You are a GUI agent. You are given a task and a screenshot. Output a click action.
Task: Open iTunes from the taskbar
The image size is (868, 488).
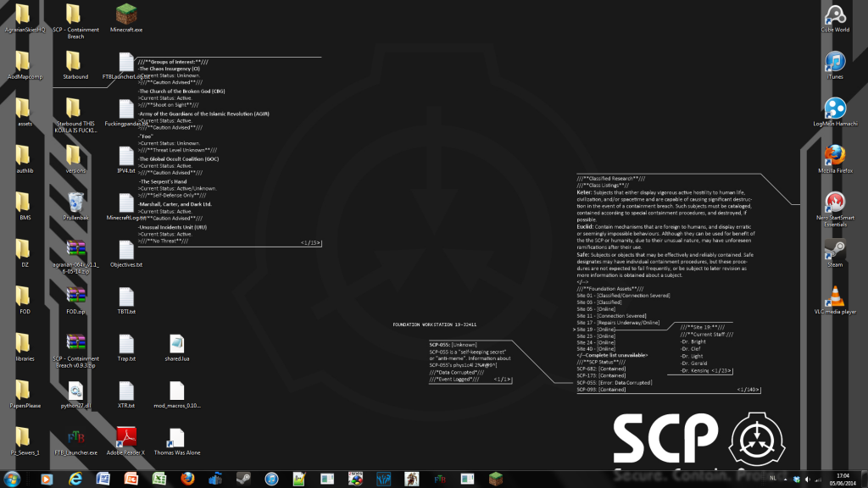coord(271,480)
